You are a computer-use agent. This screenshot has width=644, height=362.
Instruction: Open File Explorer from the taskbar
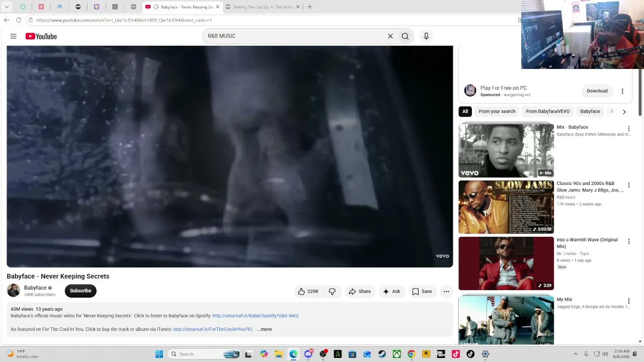click(279, 354)
